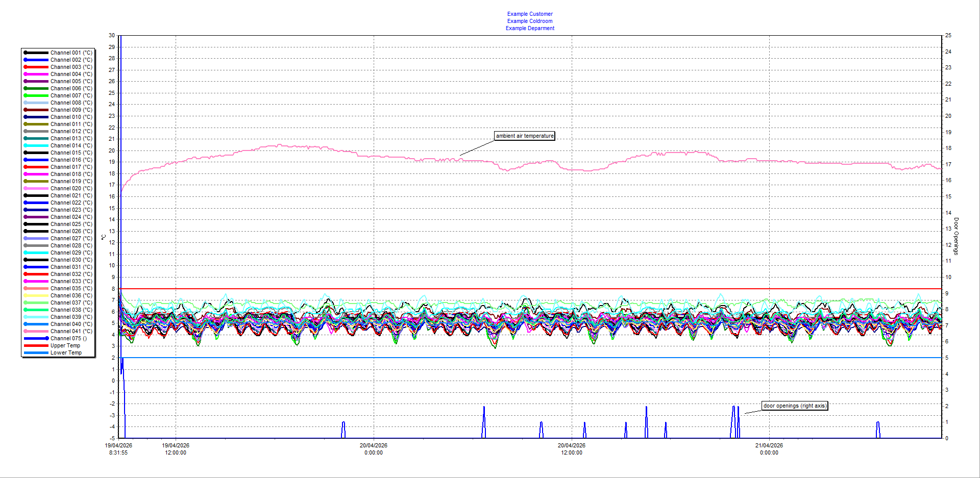Image resolution: width=980 pixels, height=478 pixels.
Task: Click the '25' value on right axis
Action: point(948,35)
